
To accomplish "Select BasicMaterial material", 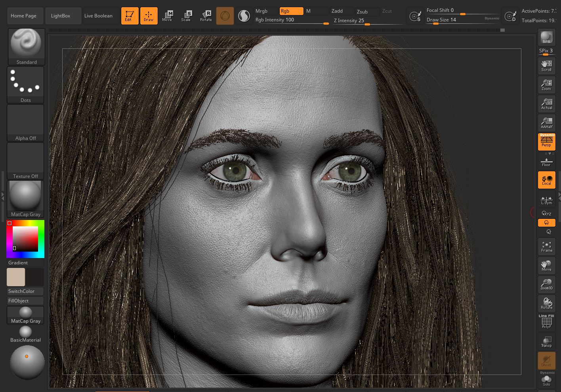I will click(25, 334).
